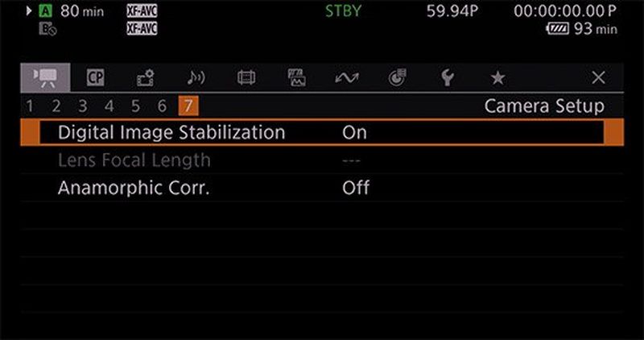The width and height of the screenshot is (644, 340).
Task: Open the Network Settings wave-arrow tab
Action: coord(347,77)
